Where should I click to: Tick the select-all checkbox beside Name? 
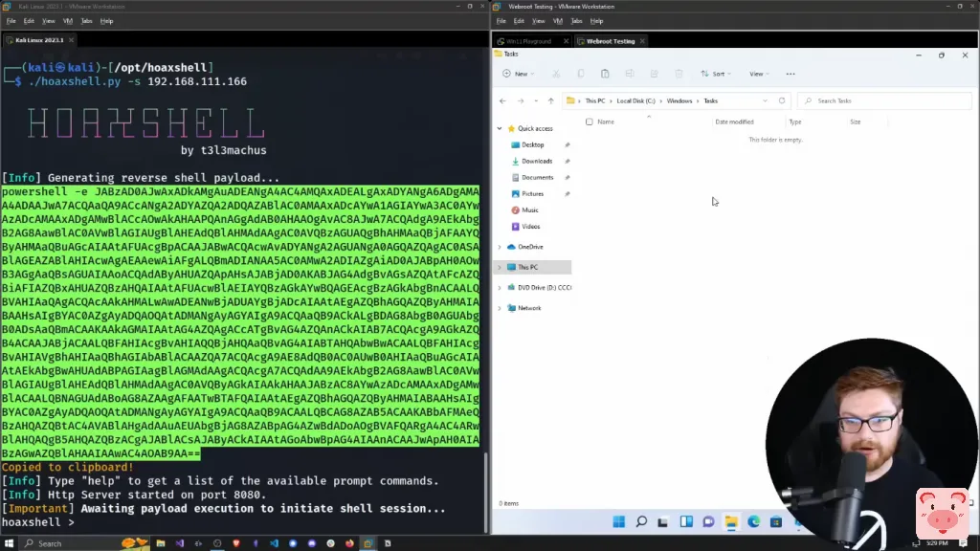(589, 121)
